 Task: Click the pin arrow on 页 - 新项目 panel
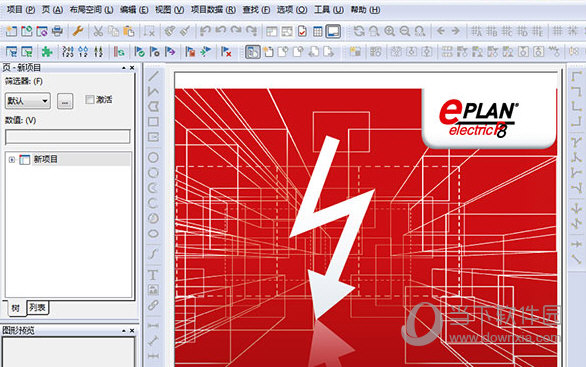tap(124, 68)
